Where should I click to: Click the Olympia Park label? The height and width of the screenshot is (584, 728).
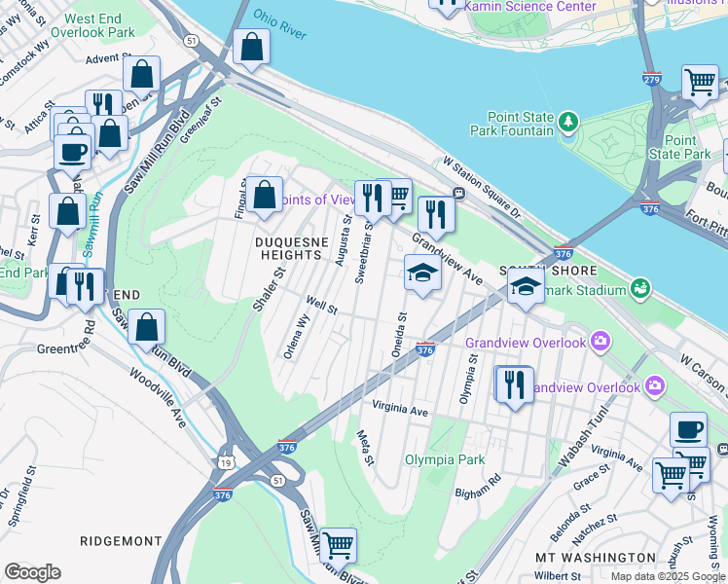[445, 460]
